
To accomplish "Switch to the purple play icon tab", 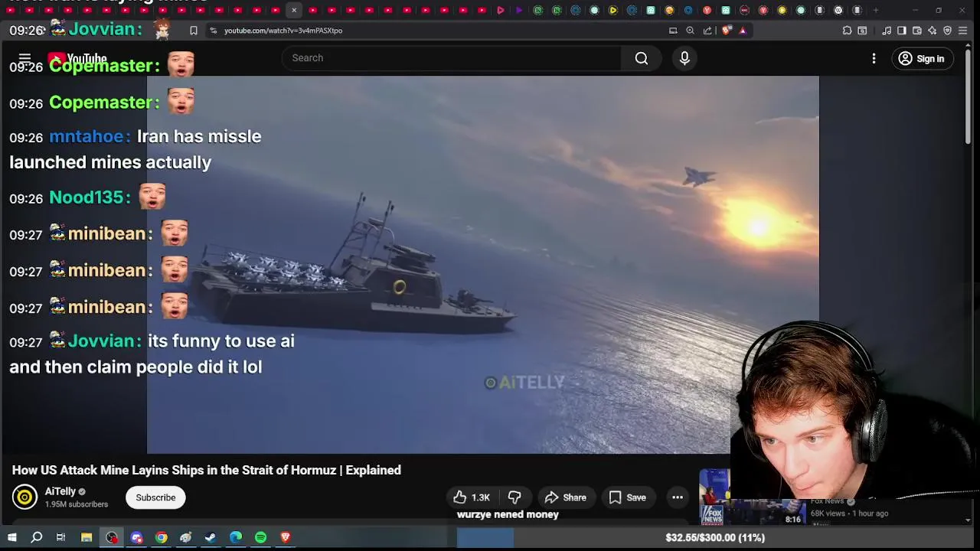I will pyautogui.click(x=519, y=10).
